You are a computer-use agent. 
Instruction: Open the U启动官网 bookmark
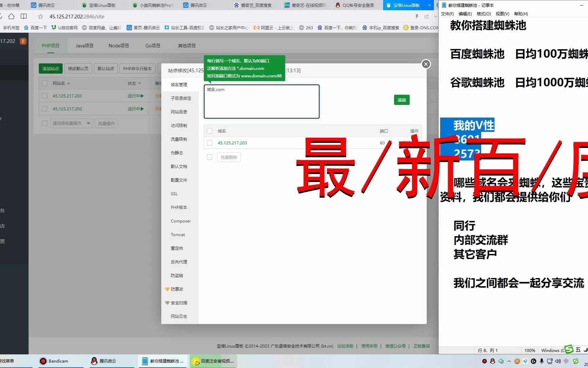pyautogui.click(x=65, y=28)
